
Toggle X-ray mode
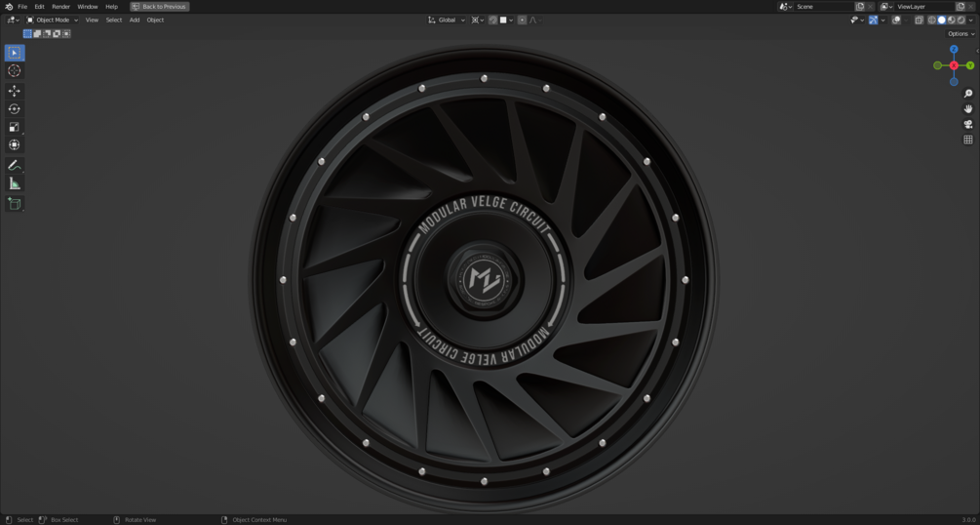(x=920, y=20)
